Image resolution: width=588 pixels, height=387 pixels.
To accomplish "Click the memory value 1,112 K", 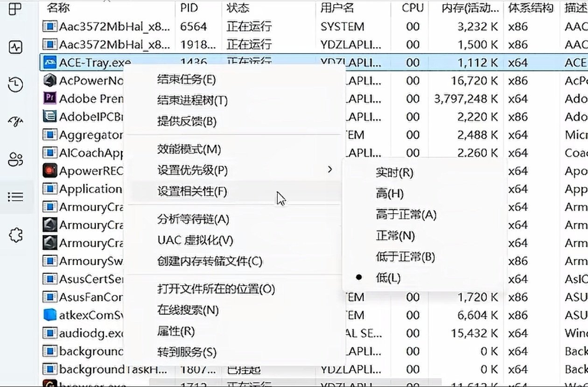I will (x=478, y=63).
